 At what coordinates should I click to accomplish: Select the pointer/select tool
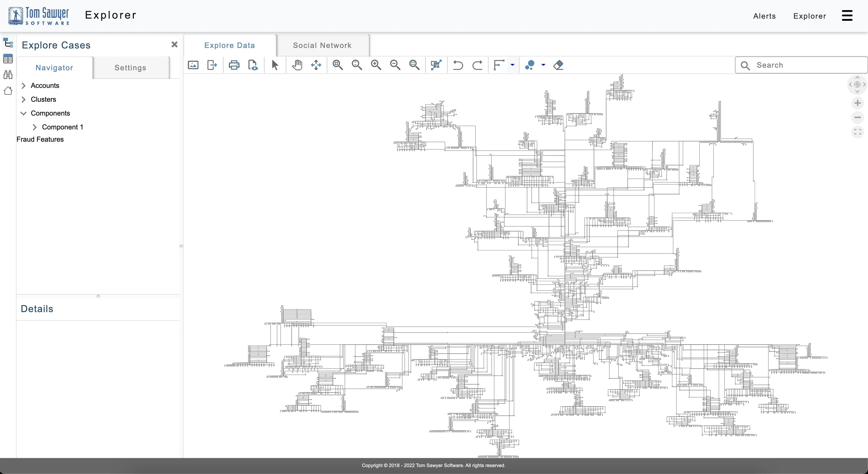click(275, 65)
